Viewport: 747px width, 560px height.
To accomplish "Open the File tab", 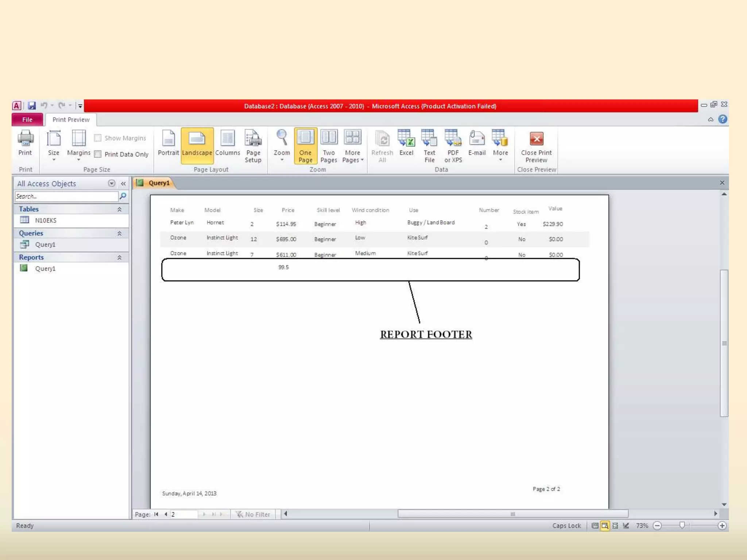I will click(27, 120).
